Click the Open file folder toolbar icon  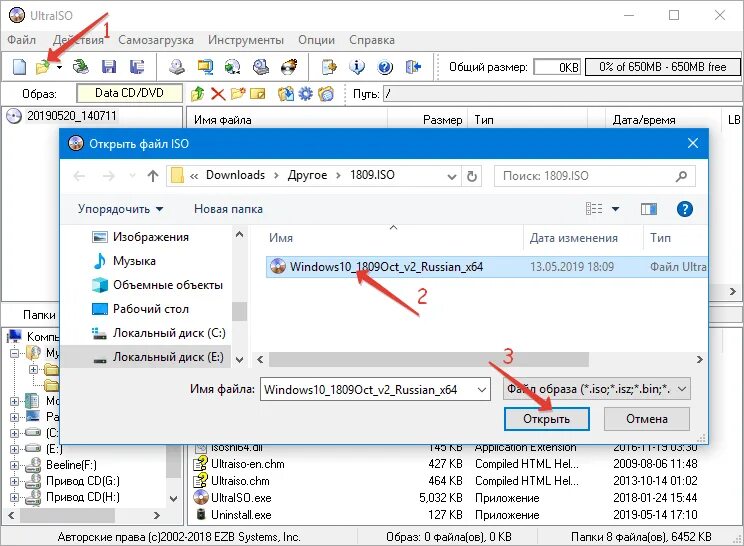43,67
